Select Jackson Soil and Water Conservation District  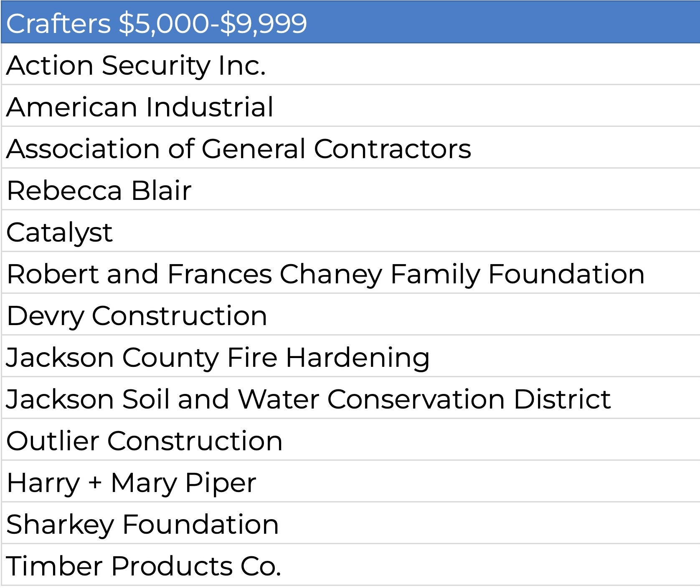pos(308,399)
